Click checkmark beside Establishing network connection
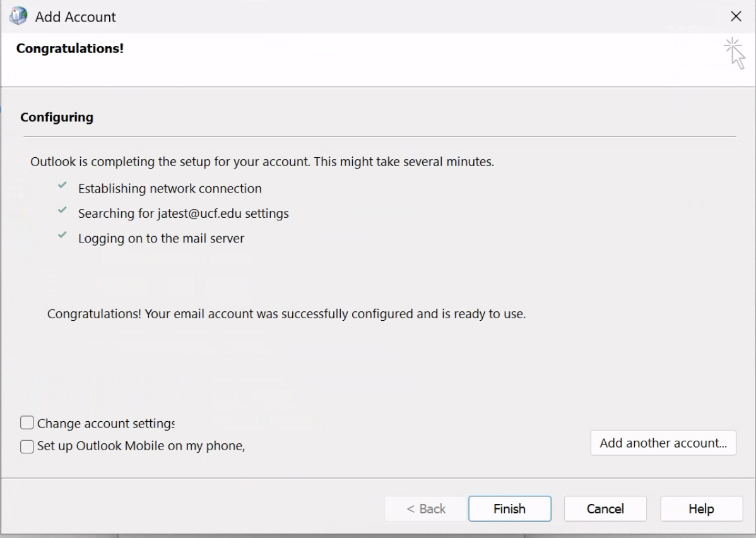 click(x=62, y=185)
